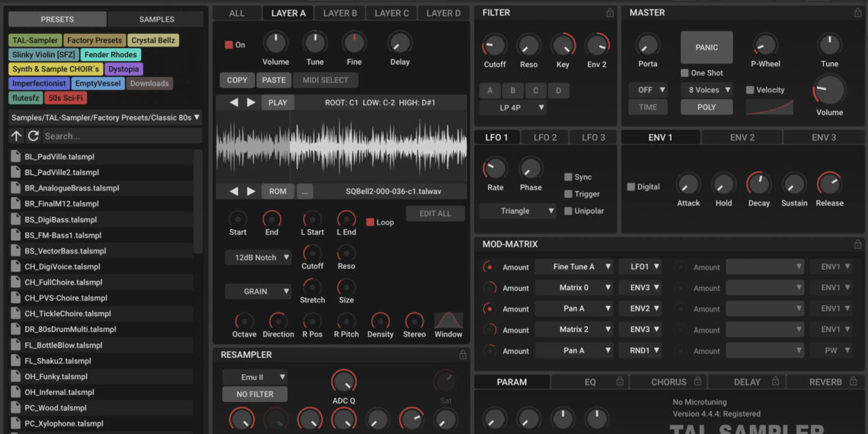
Task: Click the Resampler lock icon
Action: click(x=462, y=355)
